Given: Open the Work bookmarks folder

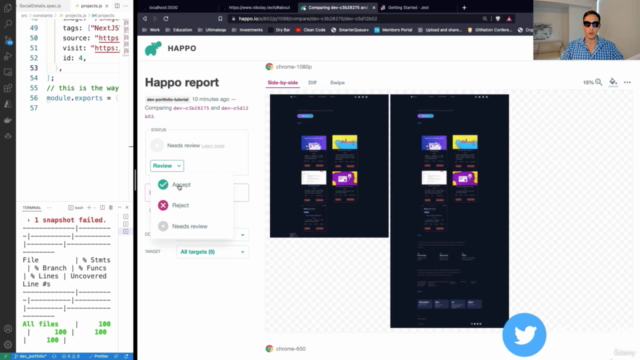Looking at the screenshot, I should point(151,30).
